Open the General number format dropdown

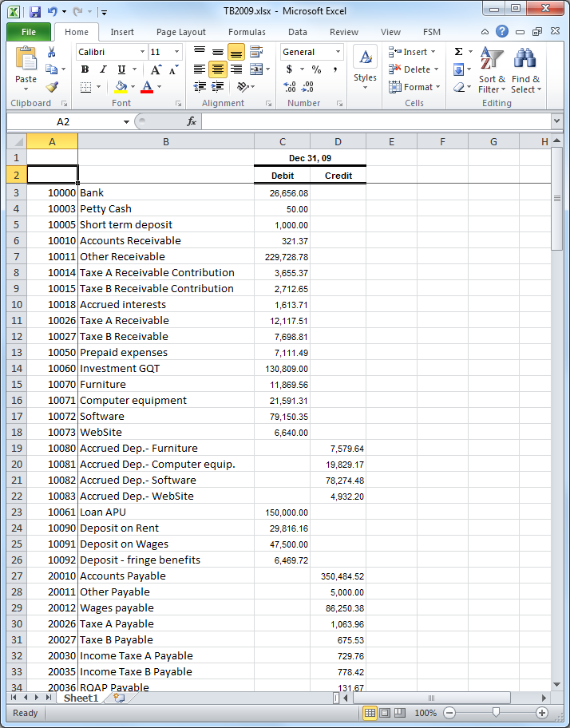(x=338, y=52)
